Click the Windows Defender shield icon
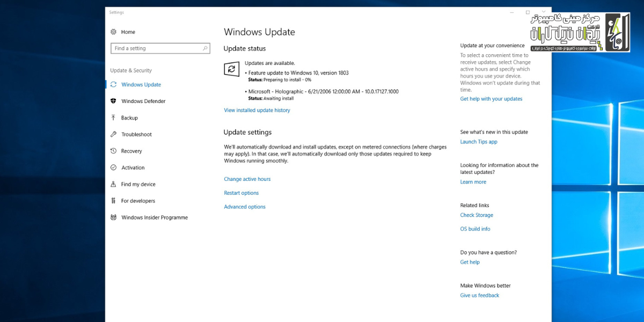This screenshot has width=644, height=322. coord(113,101)
